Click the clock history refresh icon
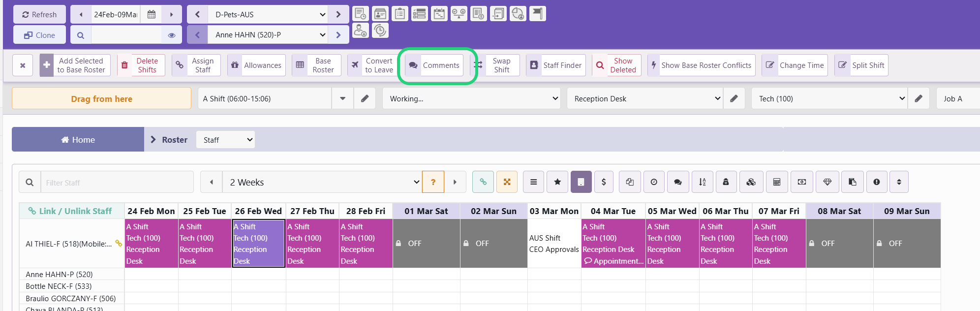Viewport: 980px width, 311px height. click(380, 31)
